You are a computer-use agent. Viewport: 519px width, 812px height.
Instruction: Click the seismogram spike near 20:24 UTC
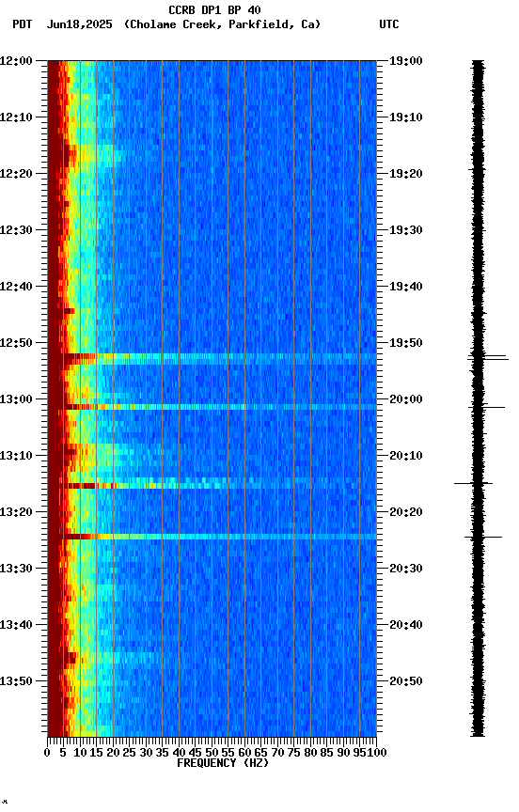[x=483, y=538]
